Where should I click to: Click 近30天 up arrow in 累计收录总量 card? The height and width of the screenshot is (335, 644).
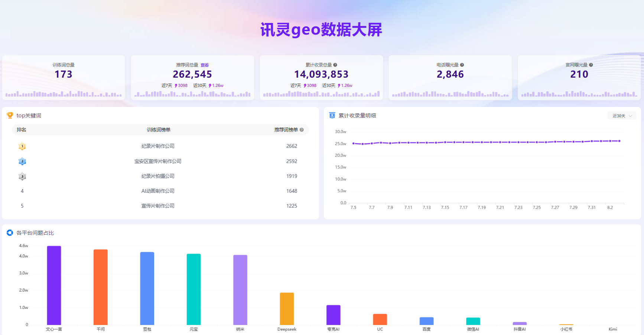click(x=339, y=85)
